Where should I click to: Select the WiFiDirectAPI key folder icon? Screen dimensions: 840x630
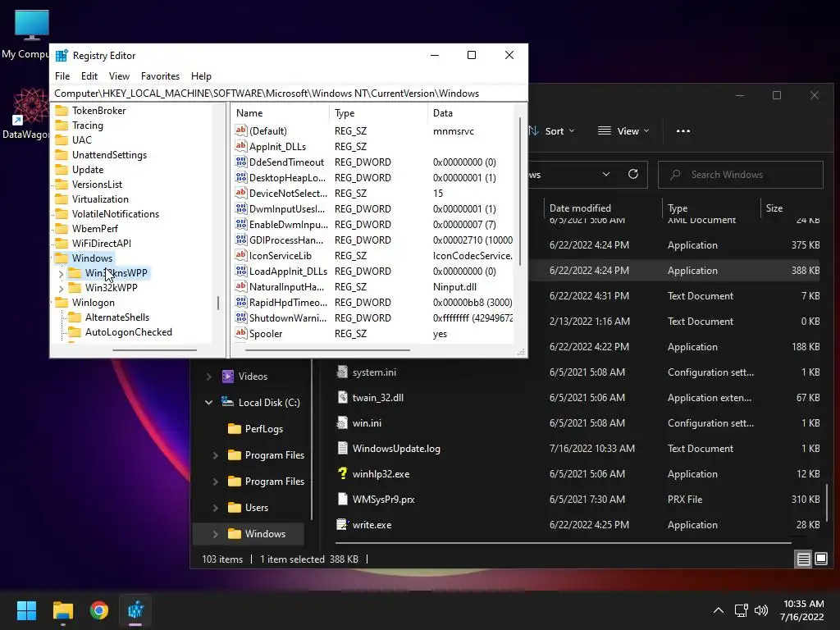coord(62,243)
